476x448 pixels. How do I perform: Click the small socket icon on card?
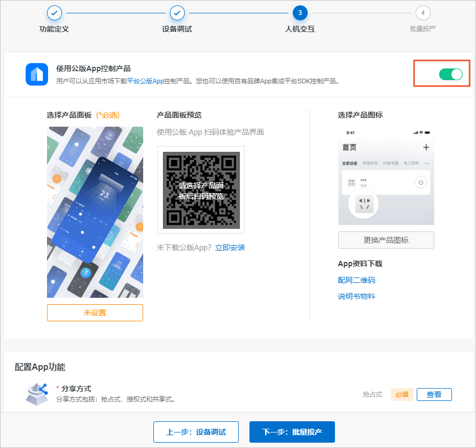tap(352, 182)
